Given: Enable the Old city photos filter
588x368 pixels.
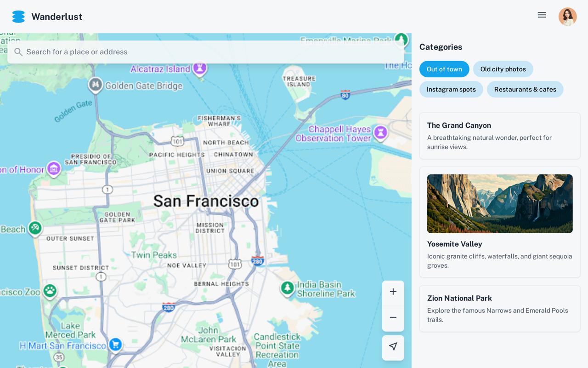Looking at the screenshot, I should pos(503,69).
